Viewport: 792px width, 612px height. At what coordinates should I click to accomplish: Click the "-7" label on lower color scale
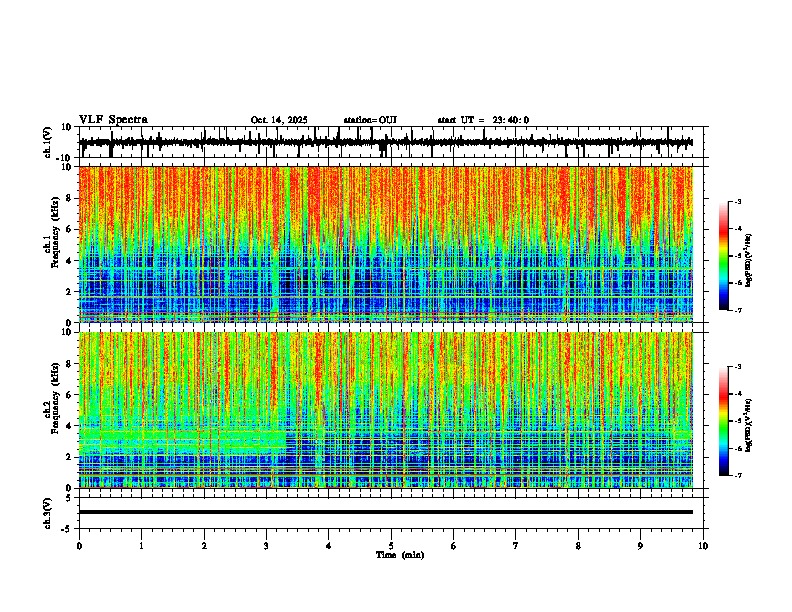point(738,475)
